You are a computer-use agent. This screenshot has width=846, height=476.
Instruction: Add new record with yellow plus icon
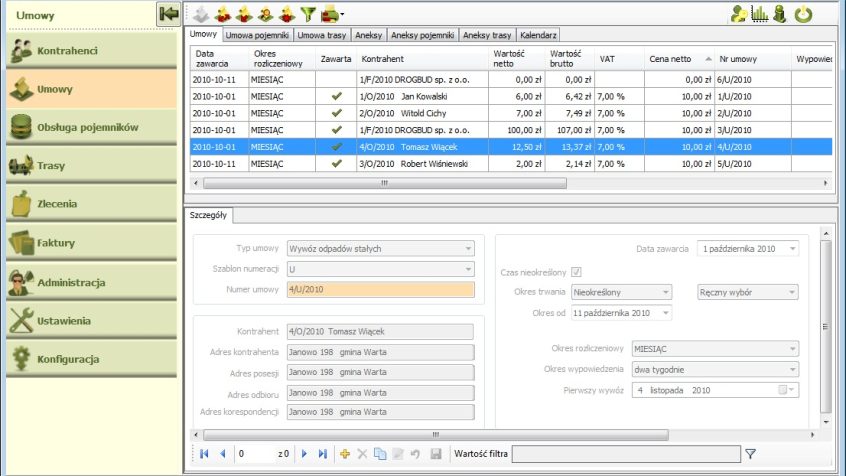pos(345,454)
